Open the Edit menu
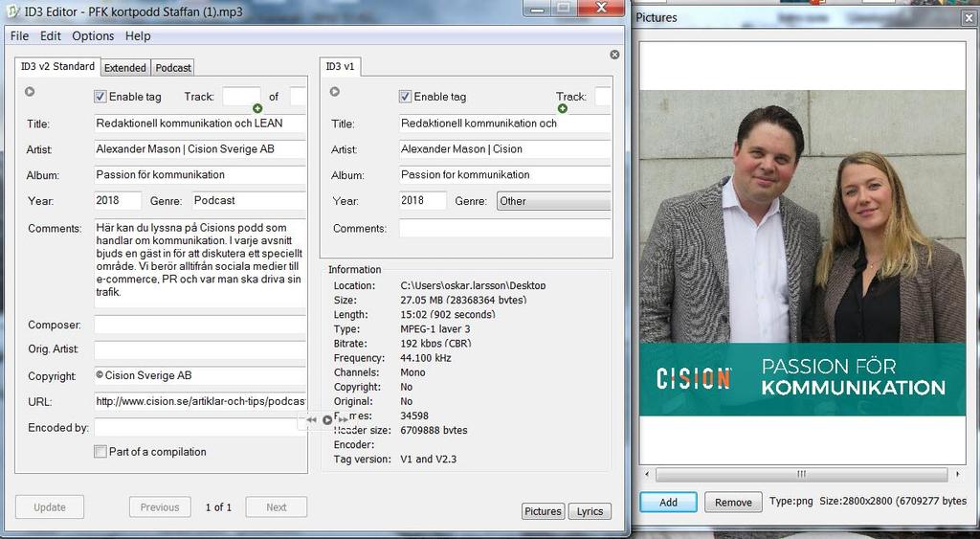 tap(51, 35)
